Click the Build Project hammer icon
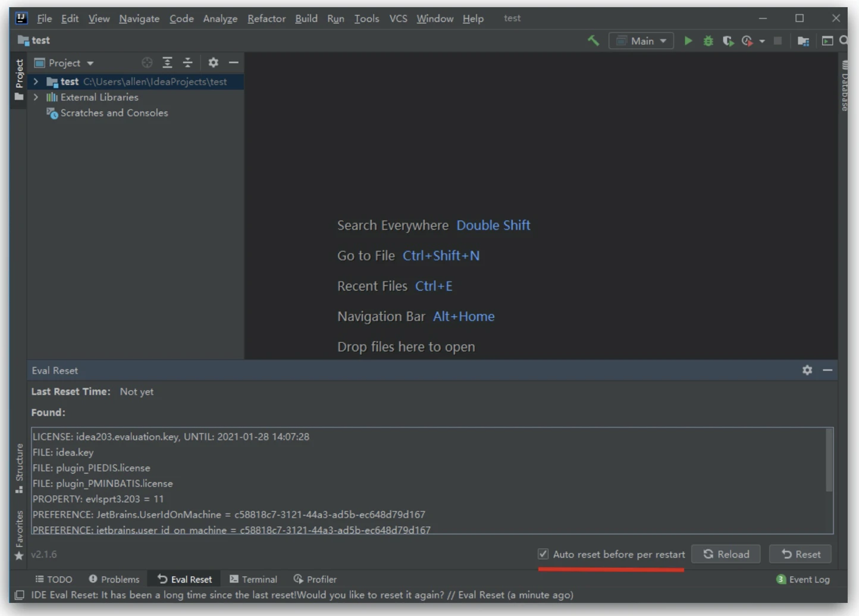Viewport: 859px width, 616px height. click(x=593, y=40)
